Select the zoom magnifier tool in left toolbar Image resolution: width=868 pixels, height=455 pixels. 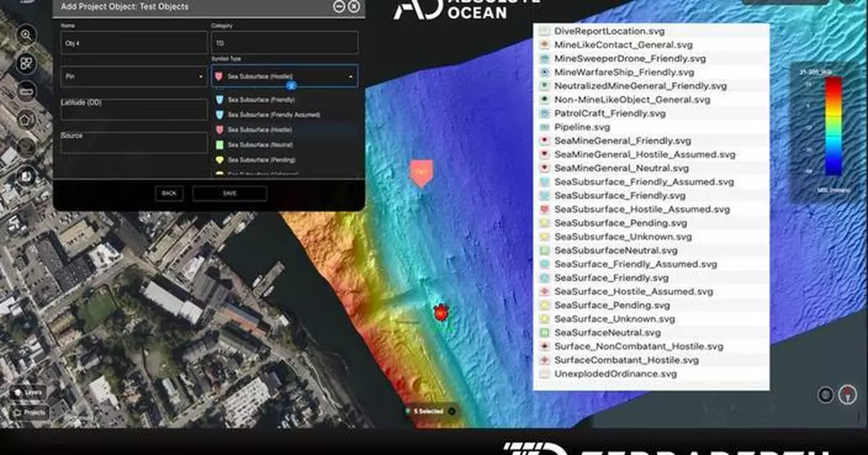coord(27,35)
